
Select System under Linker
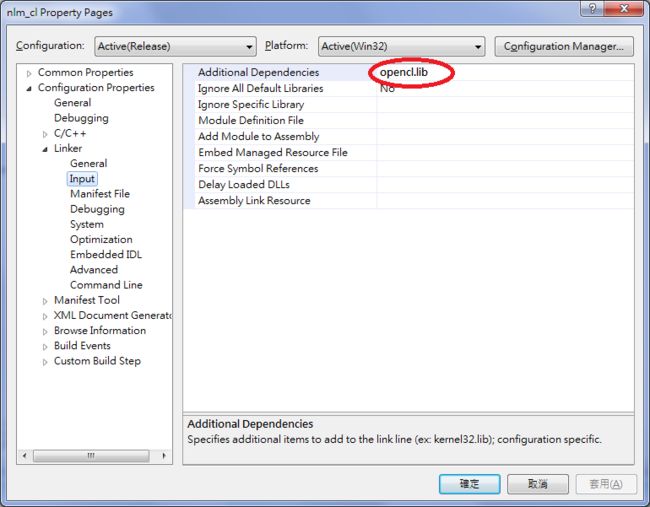(x=87, y=224)
